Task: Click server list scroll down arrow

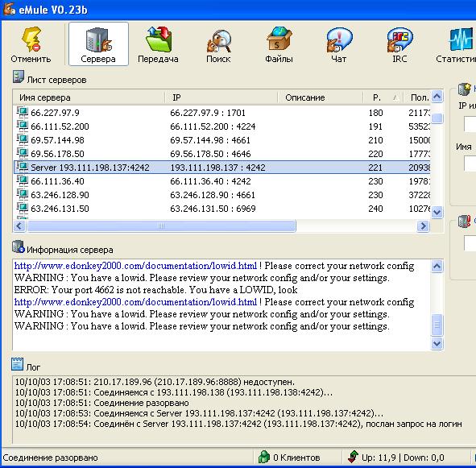Action: (437, 212)
